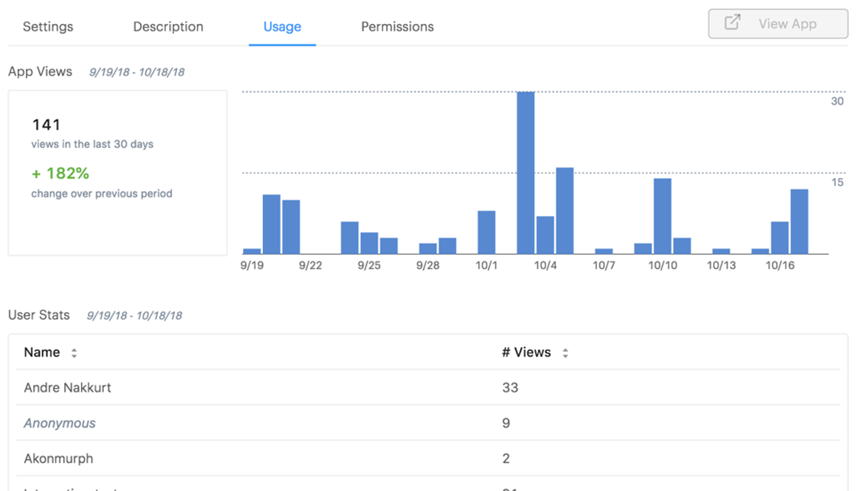Click the # Views column header
The image size is (868, 491).
pyautogui.click(x=526, y=352)
